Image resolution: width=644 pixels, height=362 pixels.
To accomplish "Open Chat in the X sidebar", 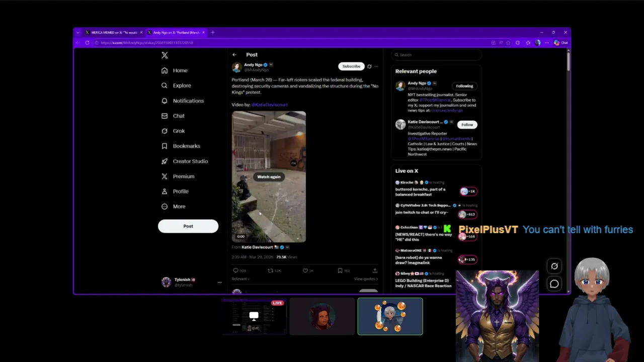I will (x=173, y=116).
